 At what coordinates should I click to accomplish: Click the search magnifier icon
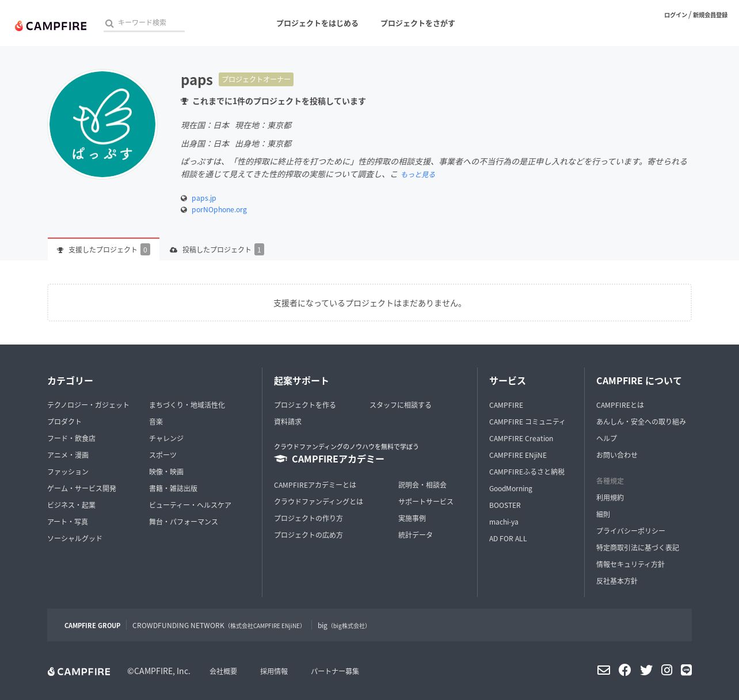coord(109,24)
